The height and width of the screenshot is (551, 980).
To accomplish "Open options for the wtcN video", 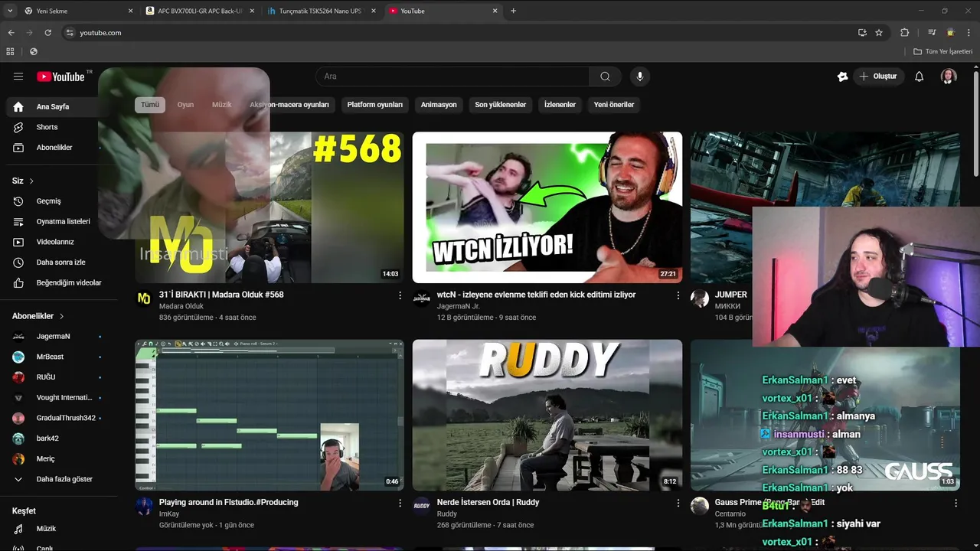I will 678,295.
